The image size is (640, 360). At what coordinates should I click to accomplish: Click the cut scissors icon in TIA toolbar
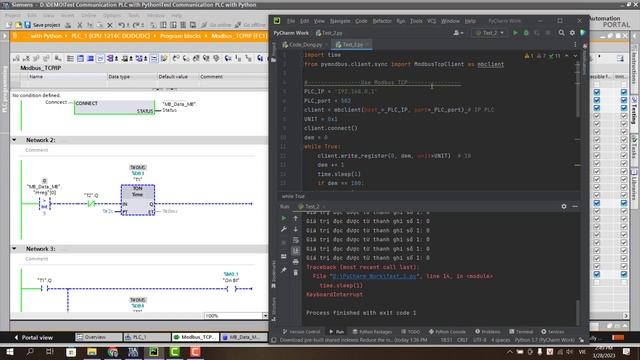pyautogui.click(x=80, y=25)
